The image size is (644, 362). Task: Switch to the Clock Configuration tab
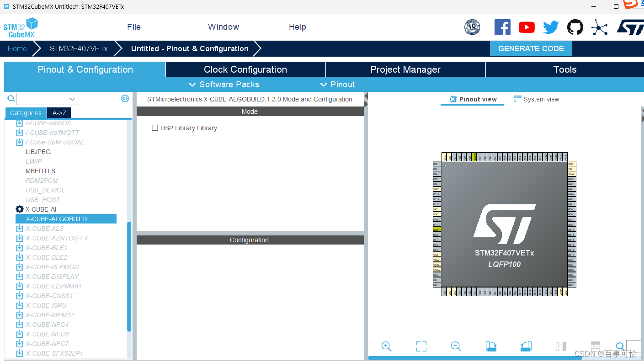(x=245, y=69)
